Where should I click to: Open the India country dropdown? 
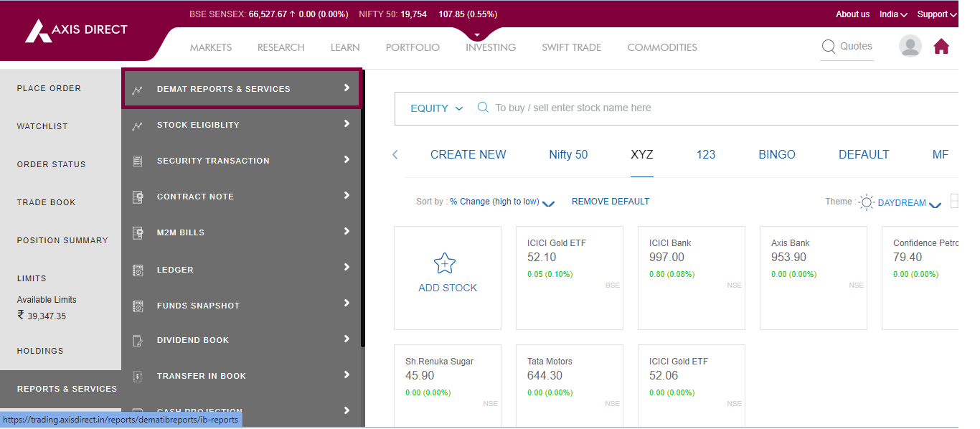coord(893,14)
